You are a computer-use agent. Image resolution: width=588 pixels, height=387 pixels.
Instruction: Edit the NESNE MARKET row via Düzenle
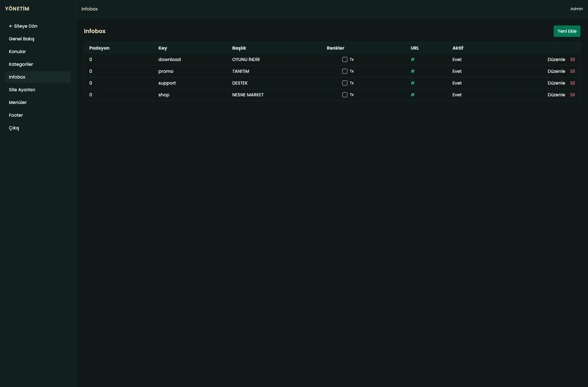556,95
